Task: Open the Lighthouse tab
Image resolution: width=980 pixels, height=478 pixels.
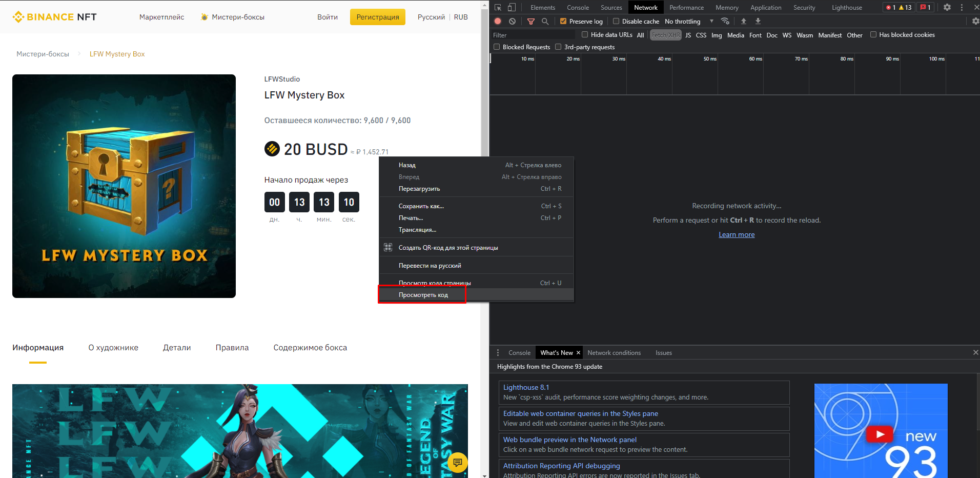Action: pyautogui.click(x=847, y=7)
